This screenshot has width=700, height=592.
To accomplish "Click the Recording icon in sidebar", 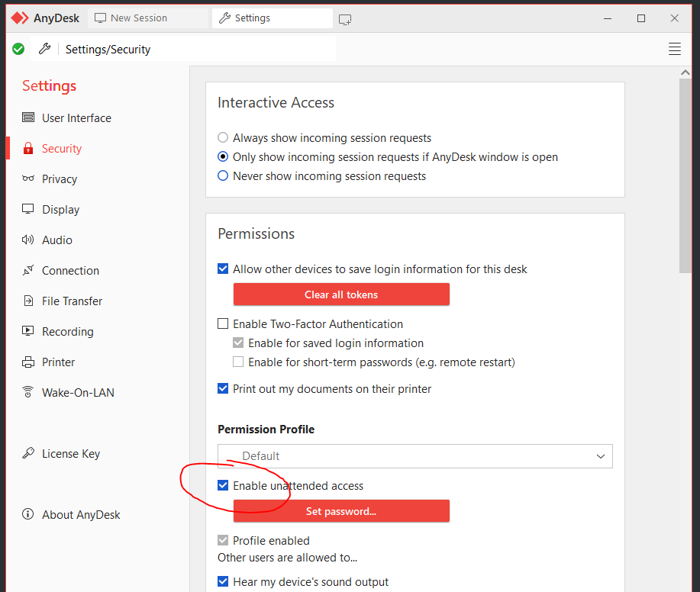I will [28, 332].
